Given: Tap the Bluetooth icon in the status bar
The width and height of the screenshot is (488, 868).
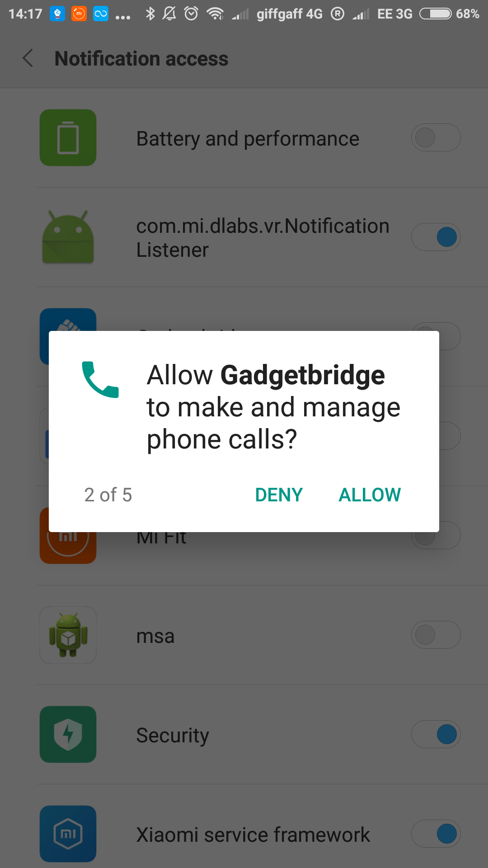Looking at the screenshot, I should 150,14.
